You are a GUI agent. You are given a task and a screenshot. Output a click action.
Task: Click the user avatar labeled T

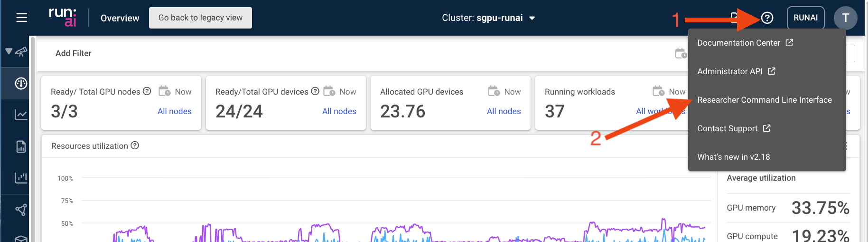pos(845,18)
